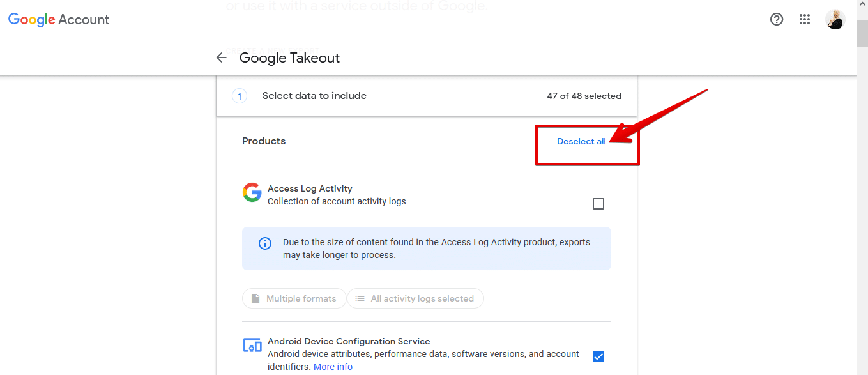Click the Google G icon for Access Log Activity
Screen dimensions: 868x375
(x=252, y=192)
